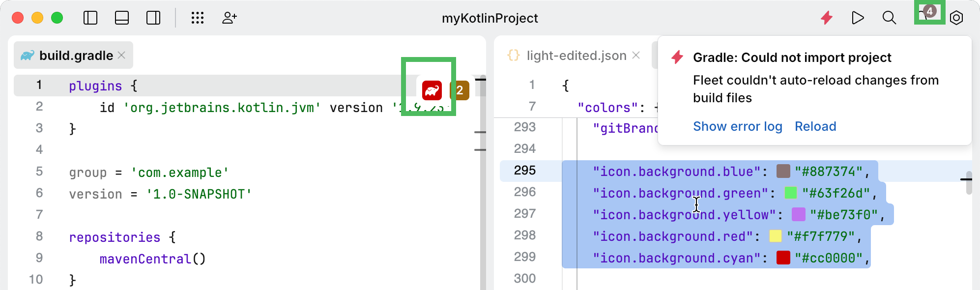Toggle the right sidebar panel
980x290 pixels.
pos(153,18)
